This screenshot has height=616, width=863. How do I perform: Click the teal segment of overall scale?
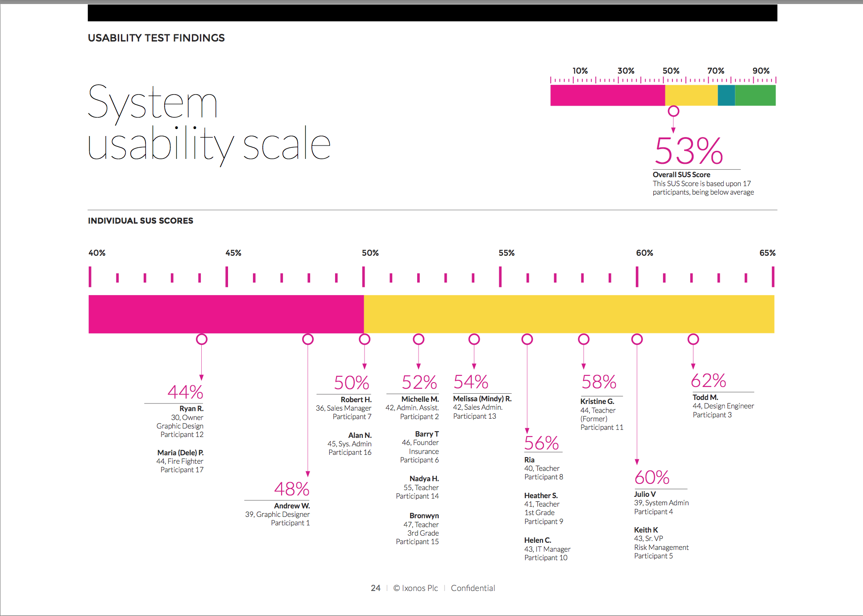pyautogui.click(x=726, y=95)
